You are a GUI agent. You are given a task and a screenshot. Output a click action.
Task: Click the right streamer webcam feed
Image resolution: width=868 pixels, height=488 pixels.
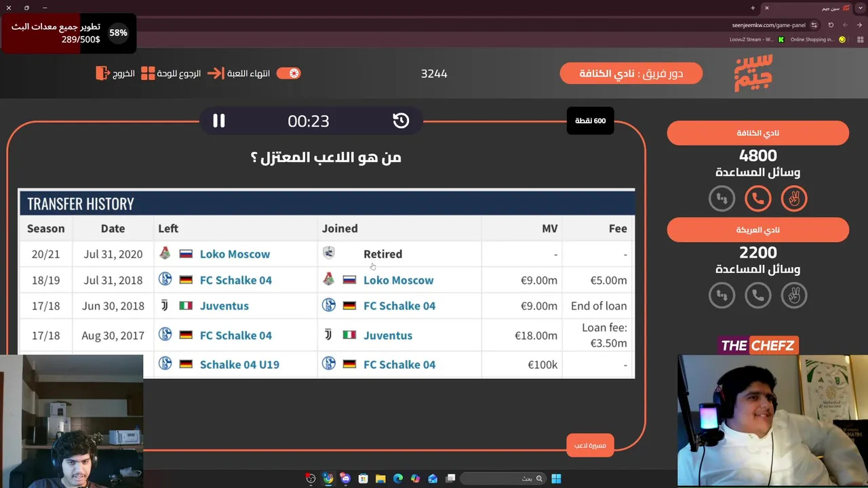(x=772, y=420)
